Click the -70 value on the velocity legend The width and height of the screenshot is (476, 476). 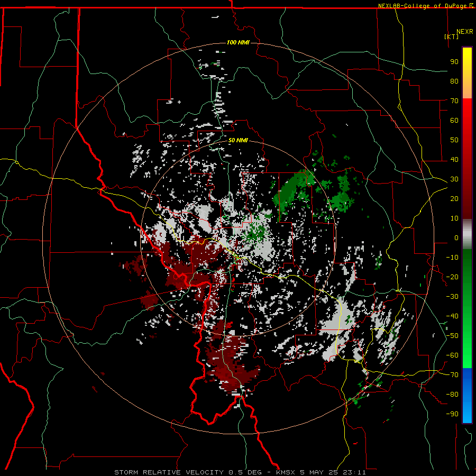click(452, 375)
